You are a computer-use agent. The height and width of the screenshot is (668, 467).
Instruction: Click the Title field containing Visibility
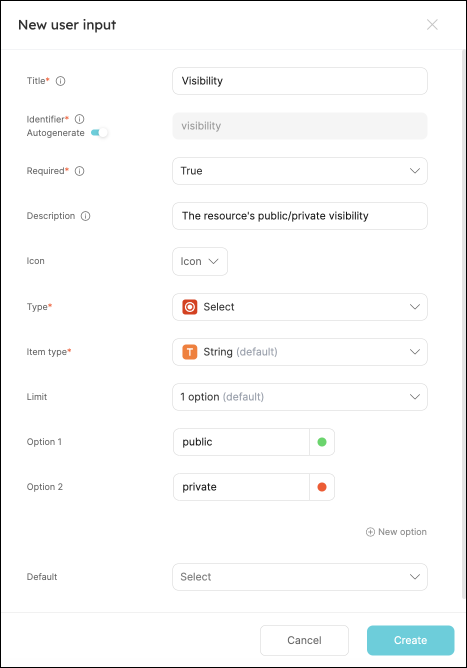tap(300, 81)
